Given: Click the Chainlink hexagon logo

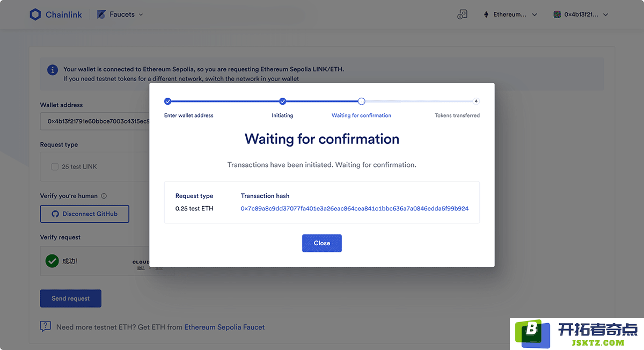Looking at the screenshot, I should (x=35, y=14).
